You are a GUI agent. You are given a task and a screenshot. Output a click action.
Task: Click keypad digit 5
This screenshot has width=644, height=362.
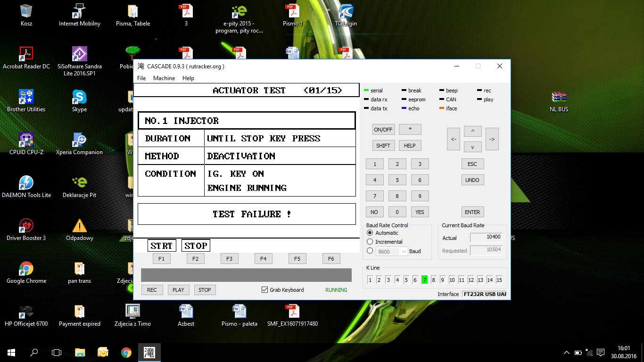tap(397, 180)
